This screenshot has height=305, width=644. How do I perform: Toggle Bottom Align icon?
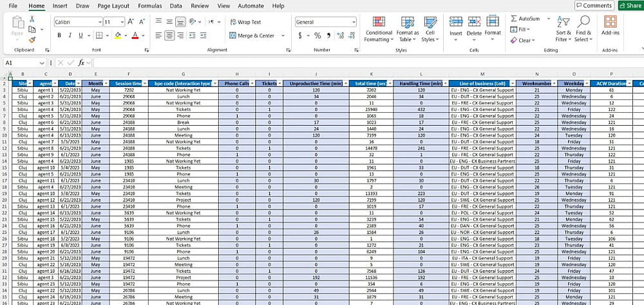click(x=180, y=22)
